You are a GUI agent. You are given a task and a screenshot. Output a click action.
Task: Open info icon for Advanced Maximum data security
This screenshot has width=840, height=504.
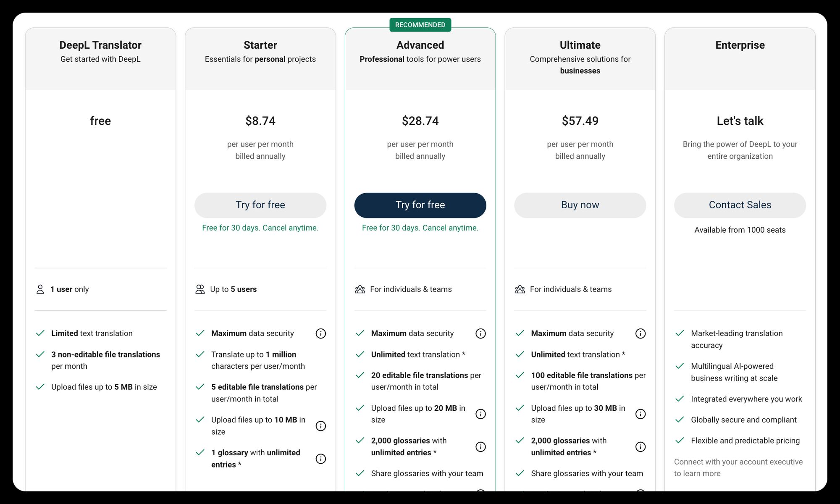tap(480, 333)
